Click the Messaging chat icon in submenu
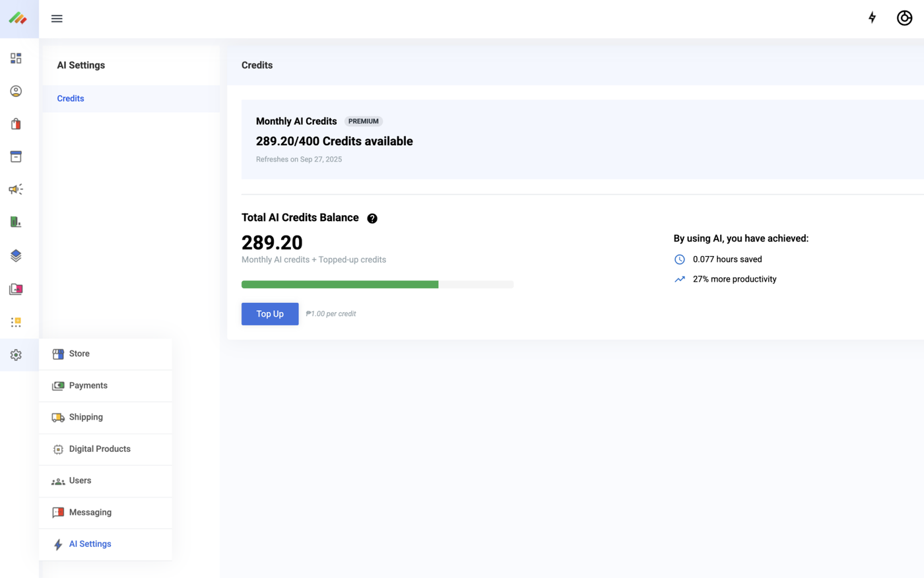Image resolution: width=924 pixels, height=578 pixels. click(58, 513)
